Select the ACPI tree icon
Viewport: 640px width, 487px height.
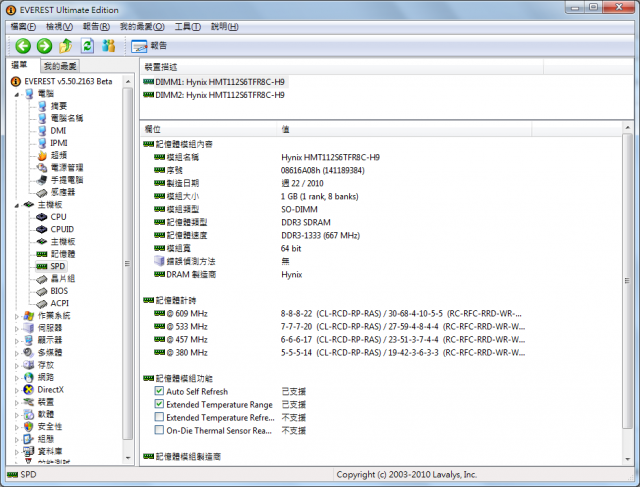click(x=42, y=303)
